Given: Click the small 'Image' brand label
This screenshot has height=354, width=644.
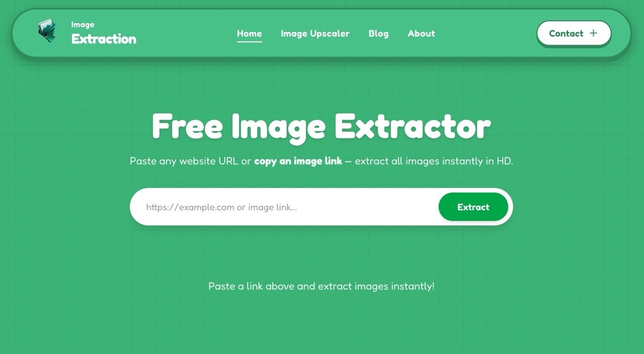Looking at the screenshot, I should (83, 25).
